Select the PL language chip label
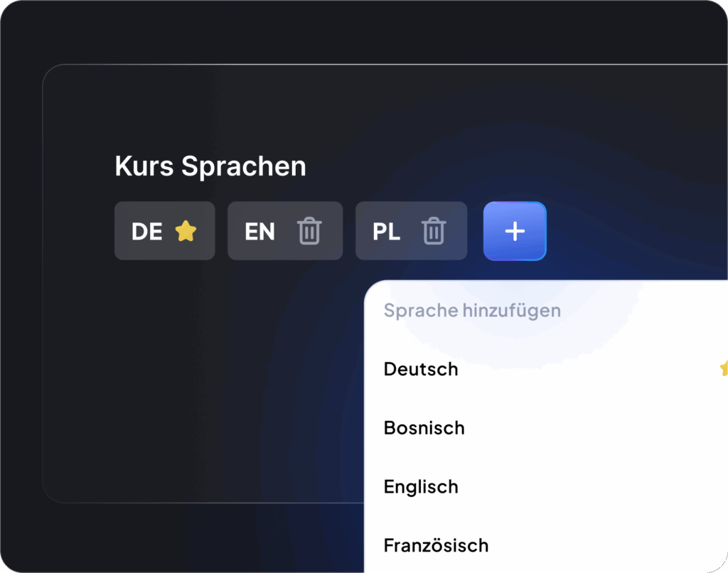This screenshot has height=573, width=728. click(x=386, y=232)
